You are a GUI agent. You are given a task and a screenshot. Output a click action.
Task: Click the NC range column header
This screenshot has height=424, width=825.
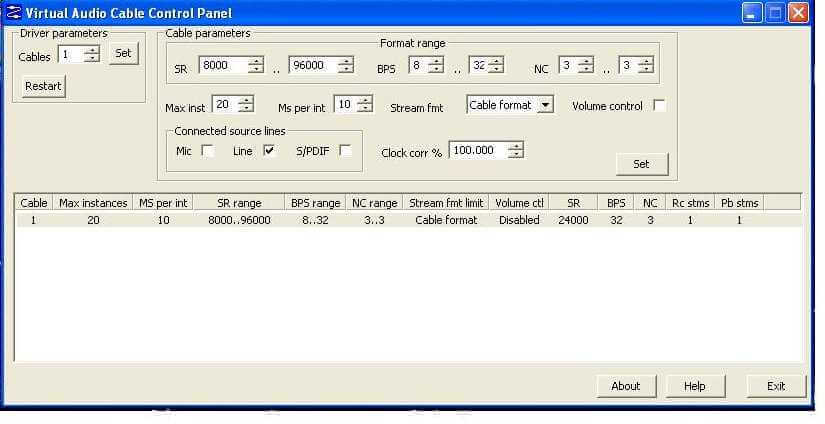375,203
